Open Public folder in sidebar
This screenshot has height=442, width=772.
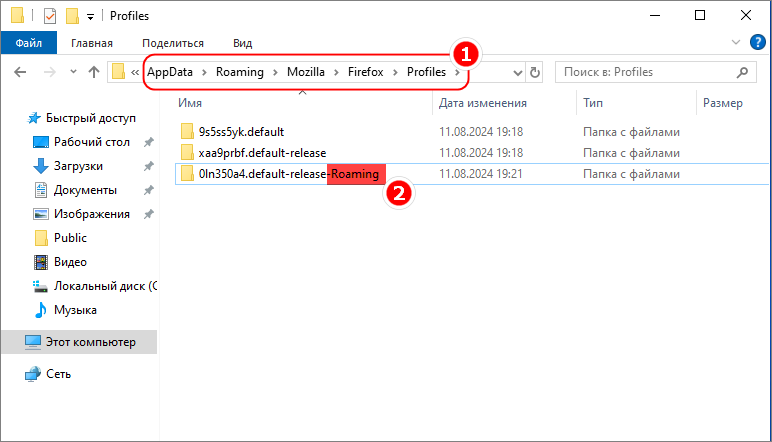[70, 238]
